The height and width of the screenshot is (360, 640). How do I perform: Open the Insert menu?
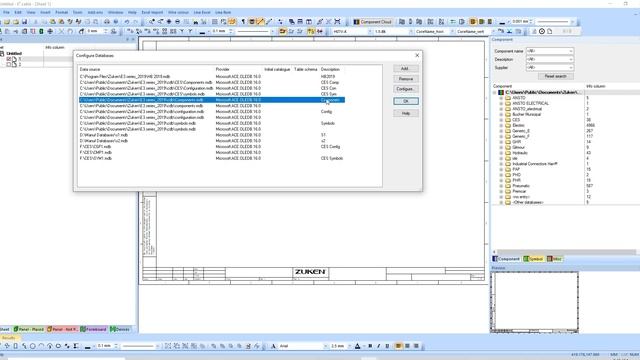pyautogui.click(x=45, y=13)
